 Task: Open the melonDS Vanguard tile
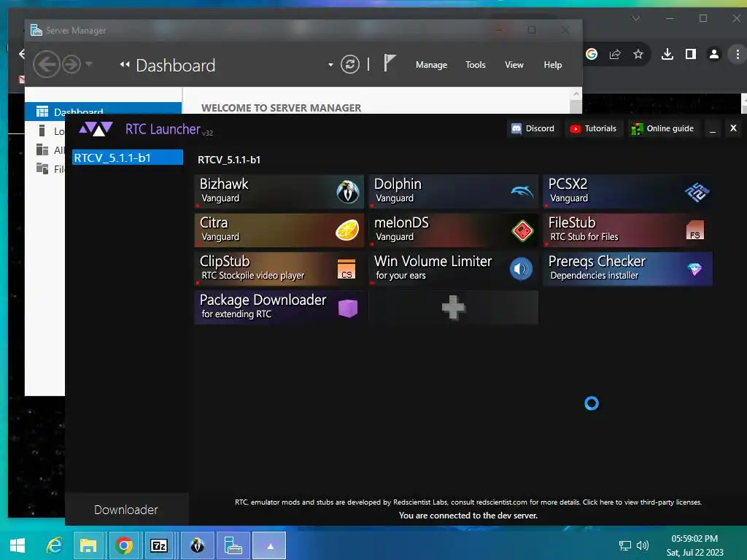[x=454, y=230]
